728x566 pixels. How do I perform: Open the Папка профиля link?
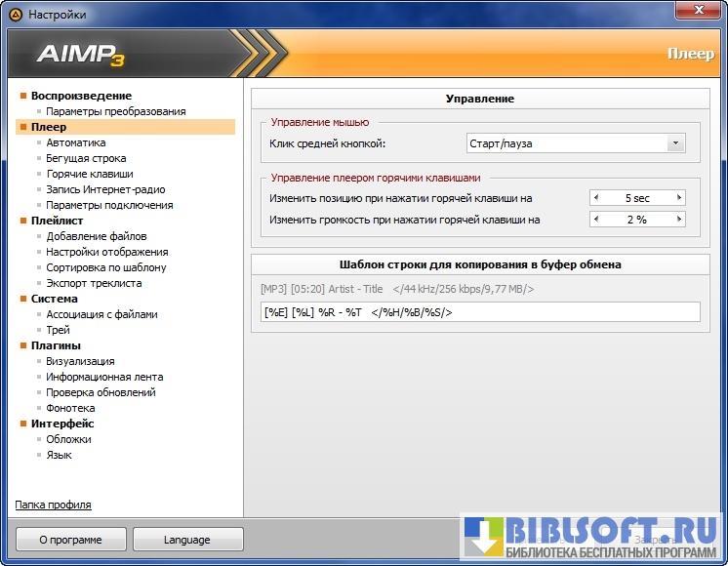tap(53, 505)
